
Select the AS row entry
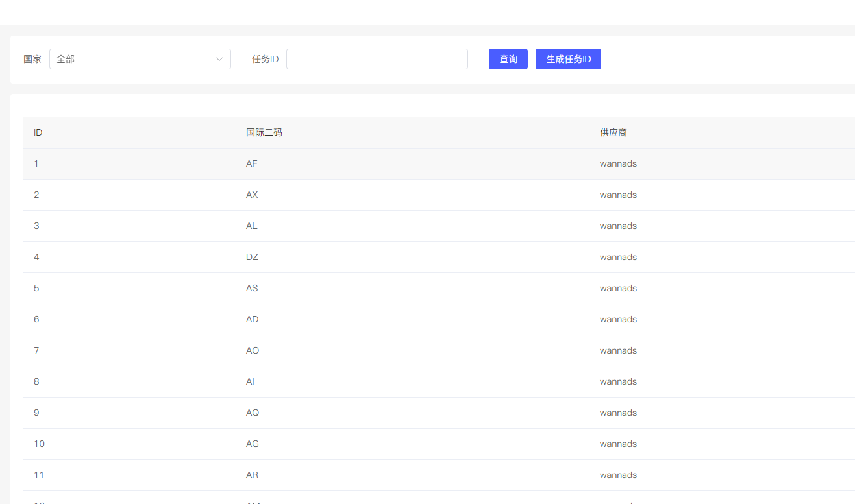click(252, 288)
